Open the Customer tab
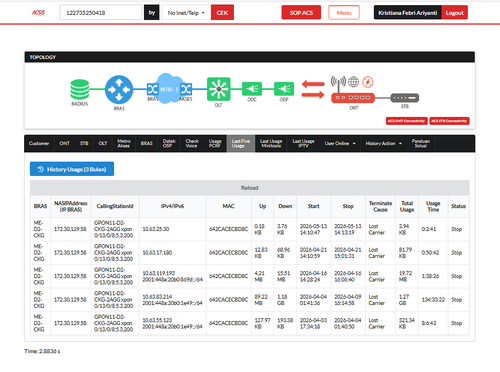The height and width of the screenshot is (372, 500). point(39,143)
